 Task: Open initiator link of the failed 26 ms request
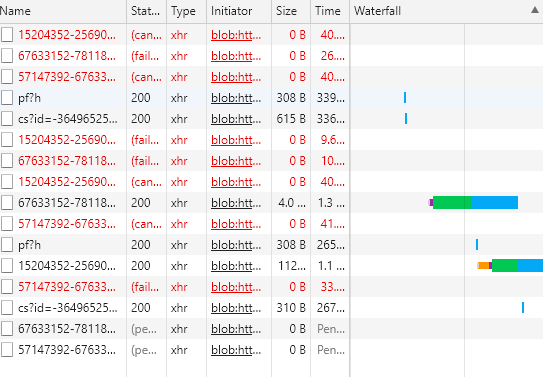[x=236, y=56]
